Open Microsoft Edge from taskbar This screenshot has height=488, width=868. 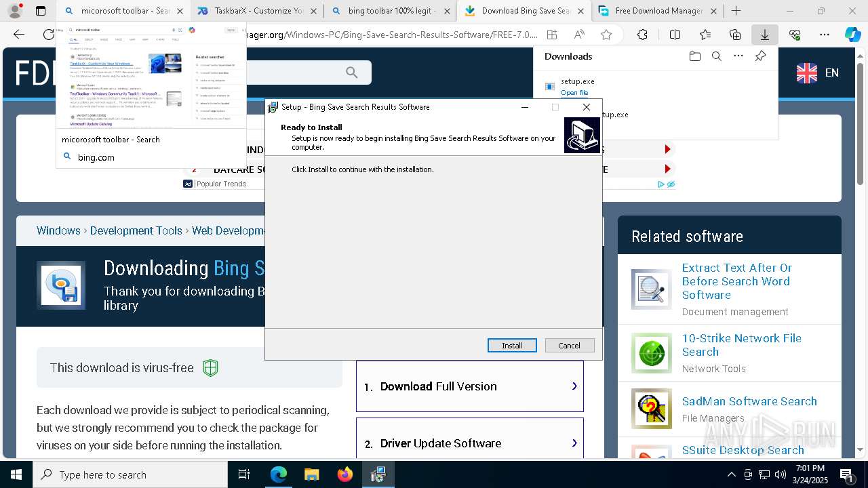[x=279, y=474]
